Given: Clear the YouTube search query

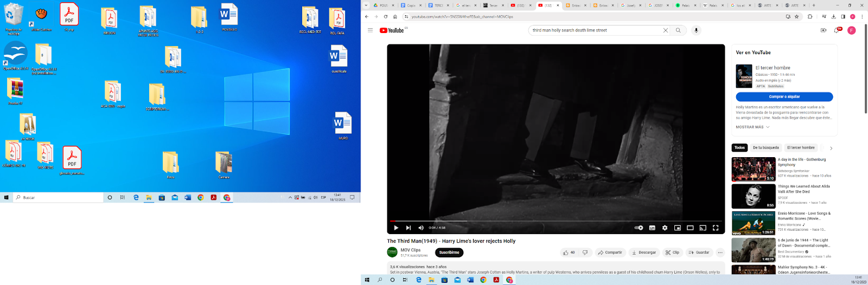Looking at the screenshot, I should 666,30.
